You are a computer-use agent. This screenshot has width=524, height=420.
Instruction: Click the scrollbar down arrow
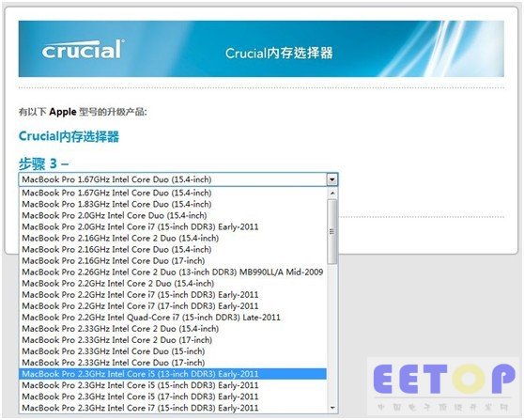[332, 407]
